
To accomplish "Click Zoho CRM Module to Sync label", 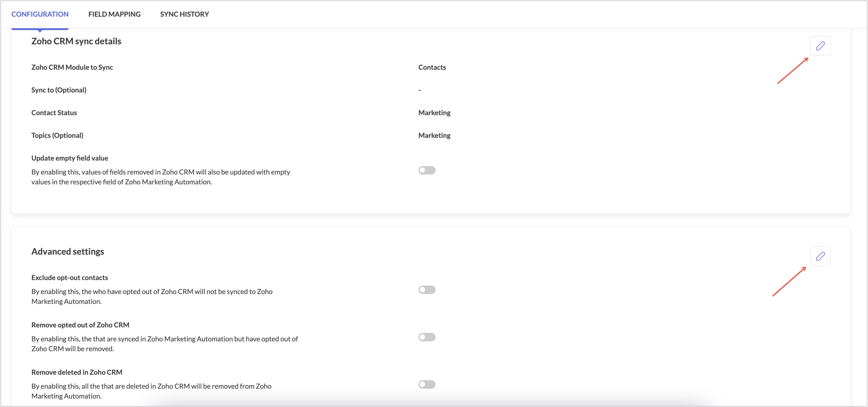I will pyautogui.click(x=72, y=67).
